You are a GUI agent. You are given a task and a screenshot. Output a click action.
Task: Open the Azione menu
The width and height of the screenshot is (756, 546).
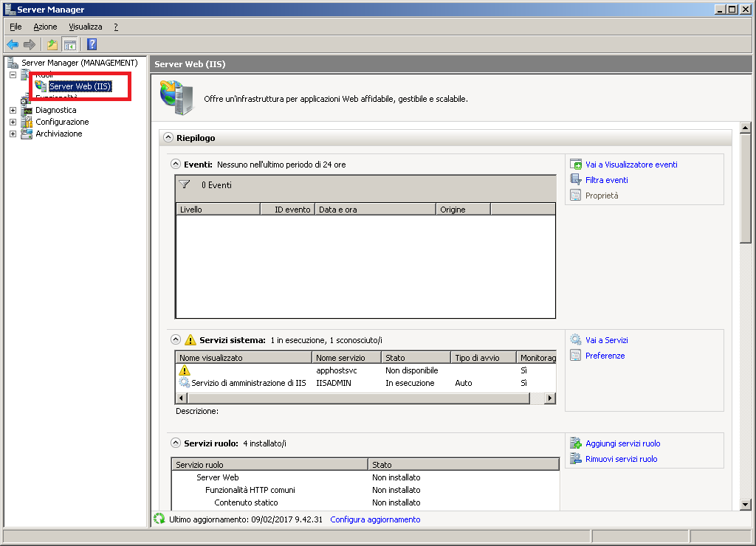click(x=45, y=27)
